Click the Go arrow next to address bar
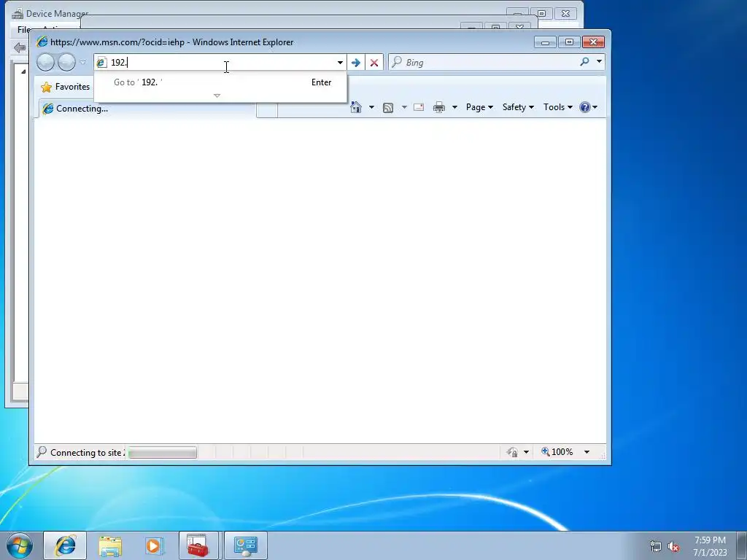Viewport: 747px width, 560px height. (355, 63)
